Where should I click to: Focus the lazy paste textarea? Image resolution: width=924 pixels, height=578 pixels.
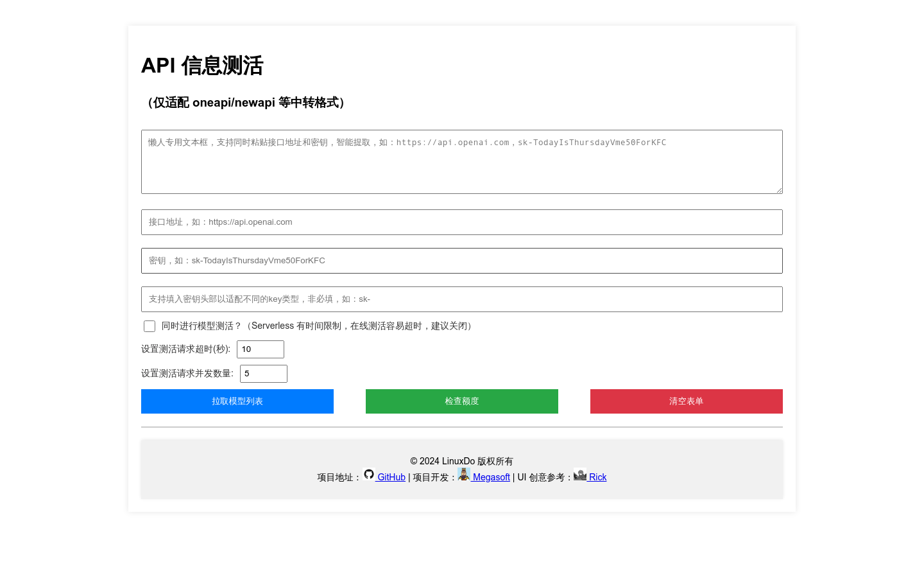(x=462, y=162)
